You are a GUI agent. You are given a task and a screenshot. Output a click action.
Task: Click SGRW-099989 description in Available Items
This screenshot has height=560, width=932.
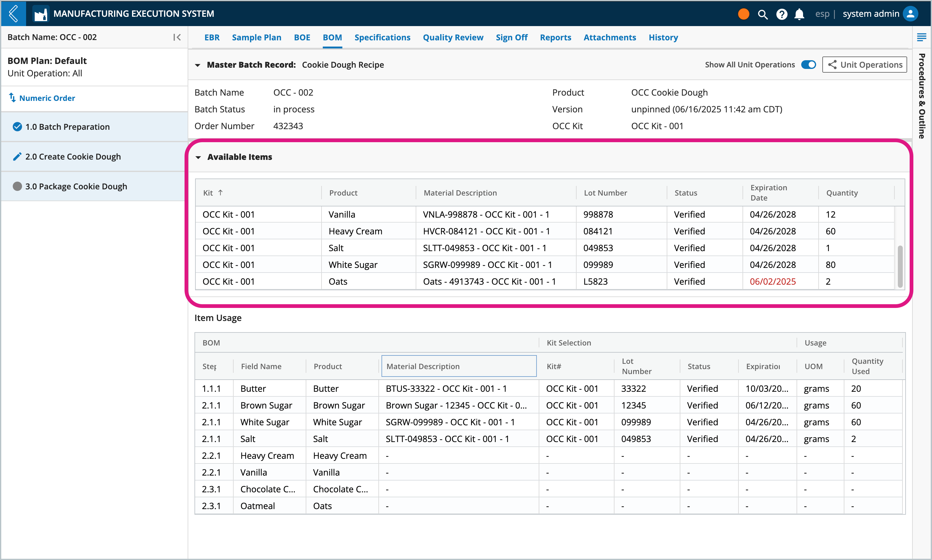487,264
